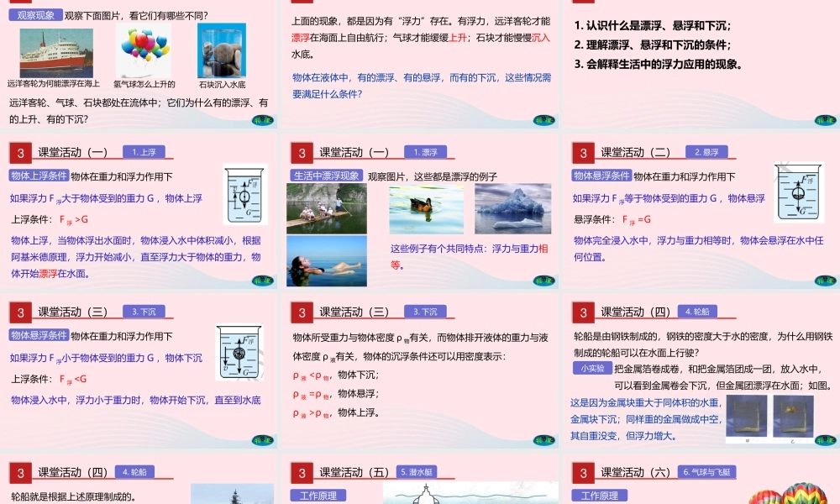Click line ρ液<ρ物，物体下沉
The width and height of the screenshot is (840, 504).
coord(336,375)
